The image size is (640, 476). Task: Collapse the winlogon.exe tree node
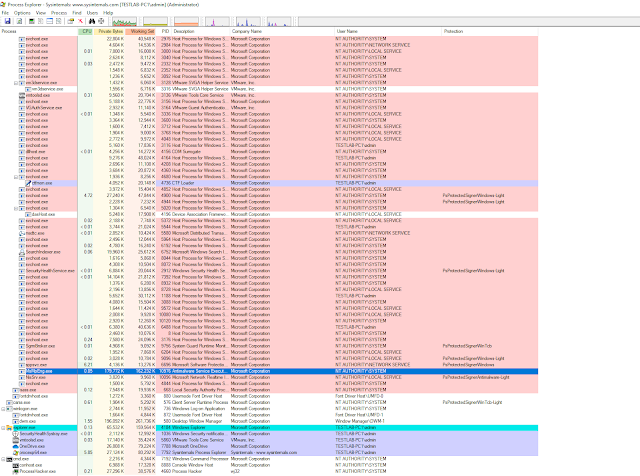(3, 409)
